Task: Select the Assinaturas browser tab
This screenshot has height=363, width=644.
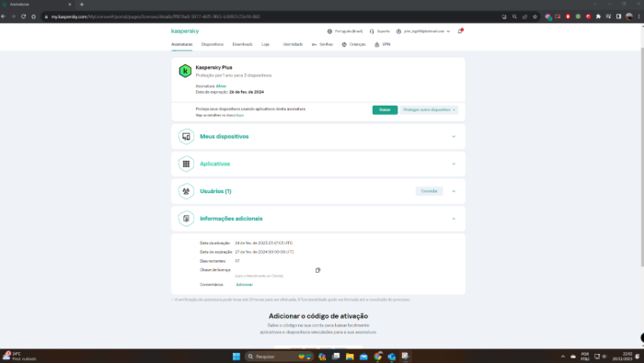Action: tap(37, 4)
